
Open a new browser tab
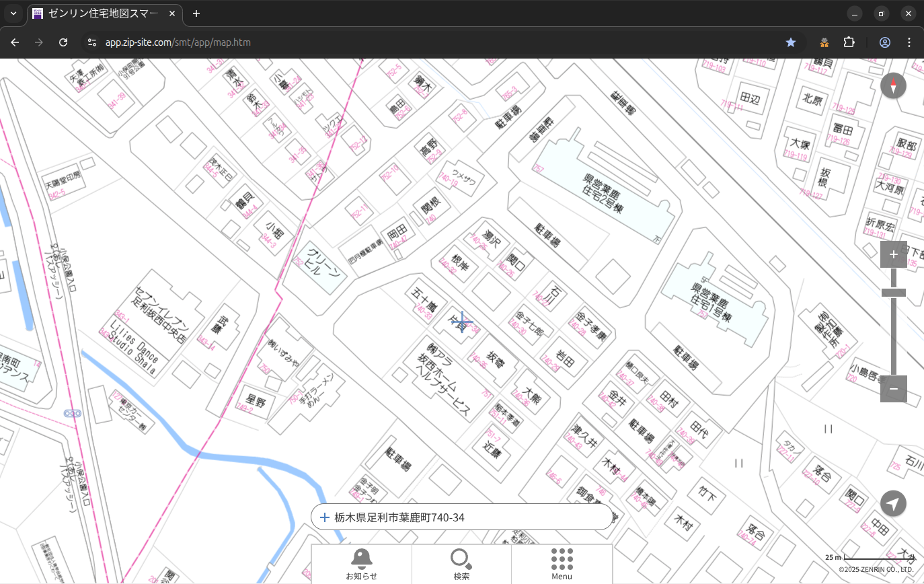[x=196, y=13]
